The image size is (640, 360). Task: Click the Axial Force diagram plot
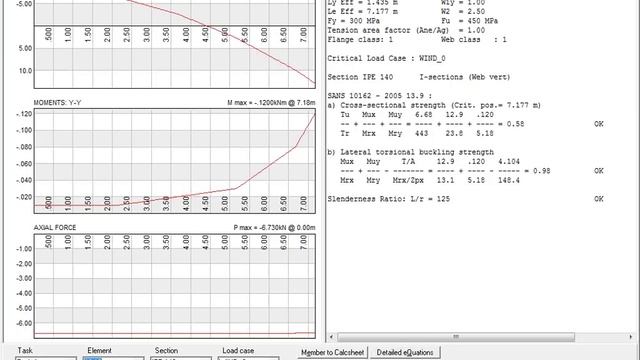pyautogui.click(x=175, y=286)
